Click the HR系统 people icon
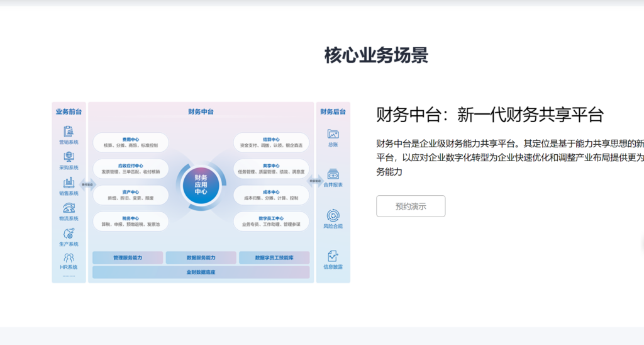The height and width of the screenshot is (345, 644). 69,257
